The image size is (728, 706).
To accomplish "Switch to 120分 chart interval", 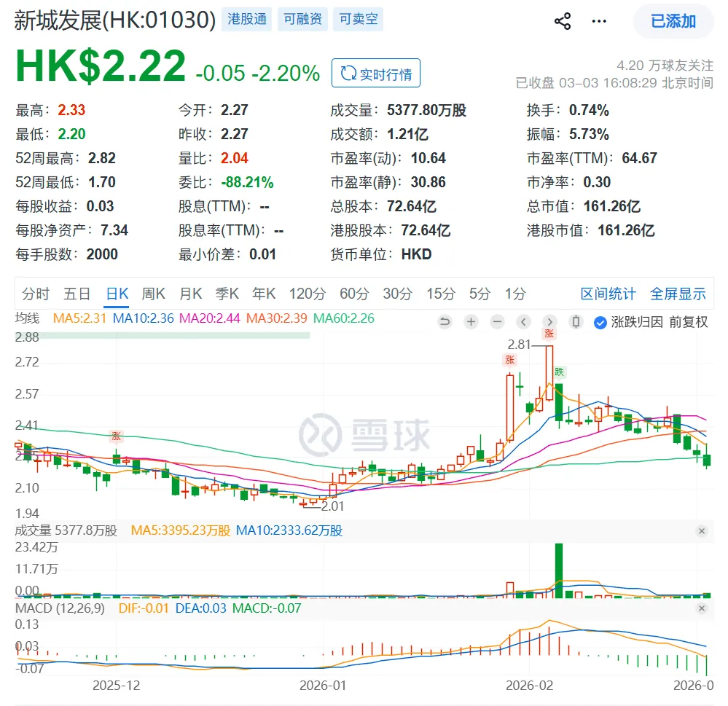I will [x=308, y=294].
